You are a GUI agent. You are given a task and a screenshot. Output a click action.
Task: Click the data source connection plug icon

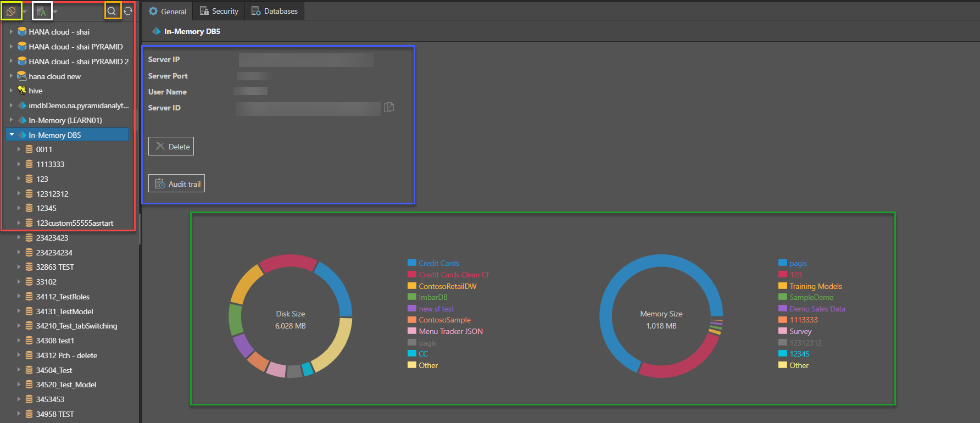[10, 11]
